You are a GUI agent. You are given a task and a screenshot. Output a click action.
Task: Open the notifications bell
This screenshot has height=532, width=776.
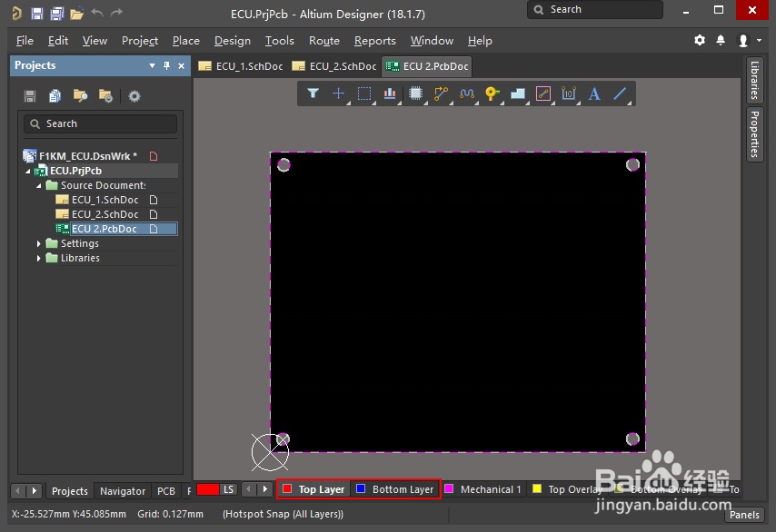click(x=721, y=40)
